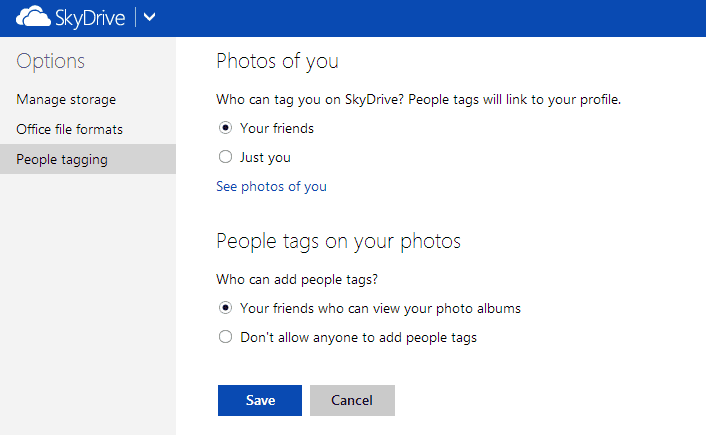The height and width of the screenshot is (435, 706).
Task: Choose the Just you radio option
Action: click(x=225, y=157)
